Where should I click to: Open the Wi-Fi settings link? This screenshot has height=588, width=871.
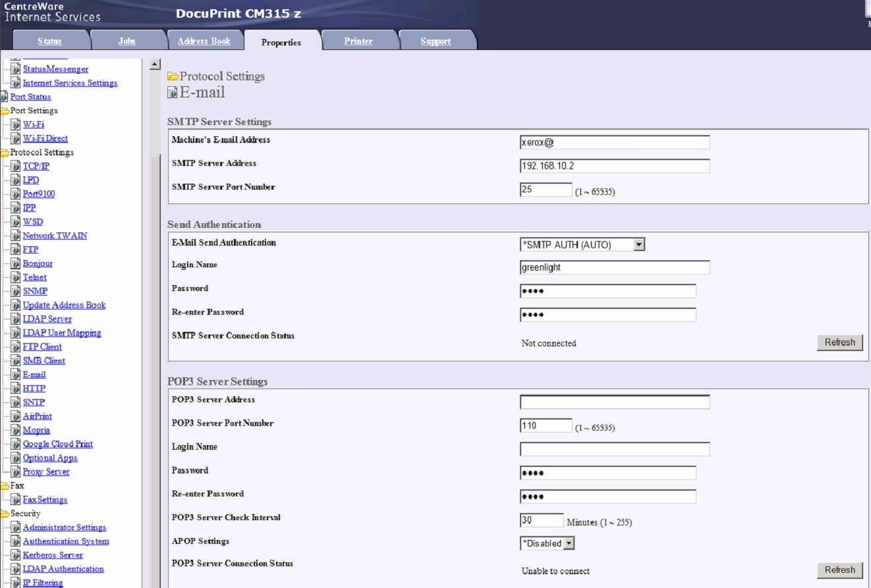pyautogui.click(x=34, y=124)
